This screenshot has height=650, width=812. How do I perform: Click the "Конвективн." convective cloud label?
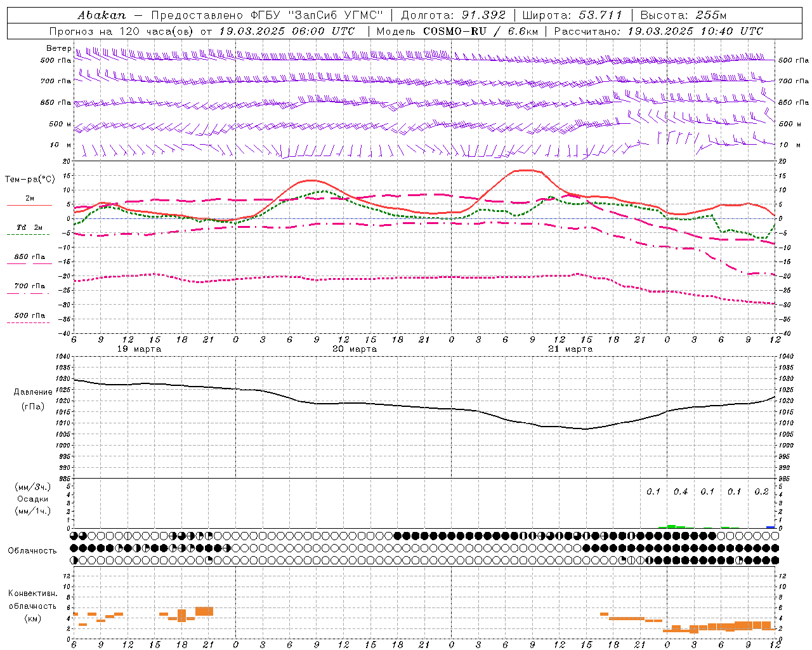click(33, 594)
